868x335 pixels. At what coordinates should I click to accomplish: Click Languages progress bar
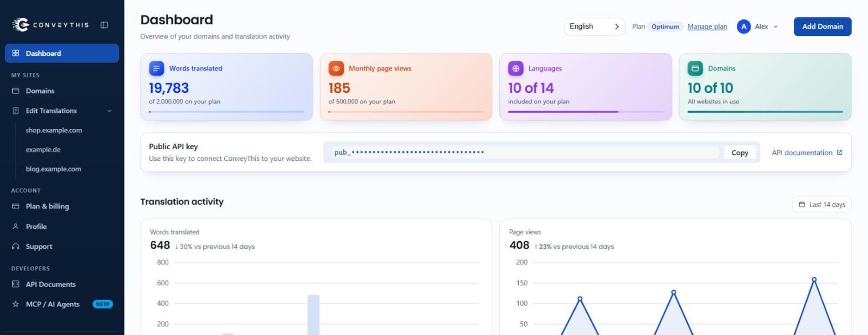tap(586, 112)
